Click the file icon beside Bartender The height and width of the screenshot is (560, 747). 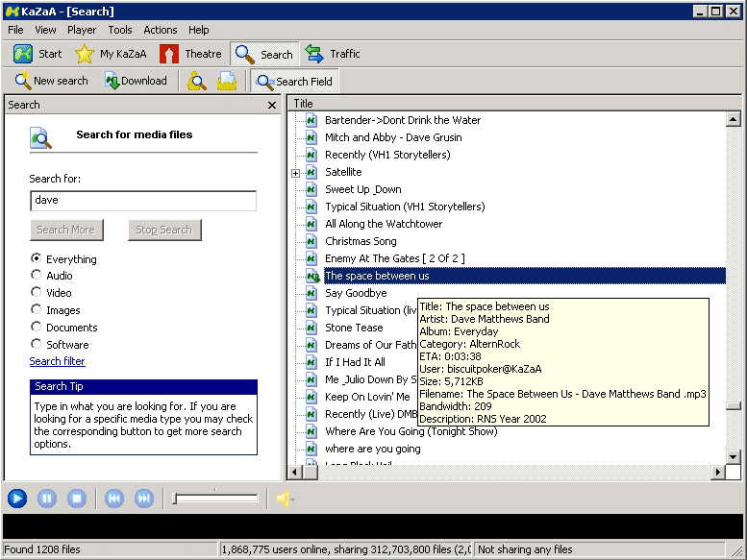pos(311,120)
